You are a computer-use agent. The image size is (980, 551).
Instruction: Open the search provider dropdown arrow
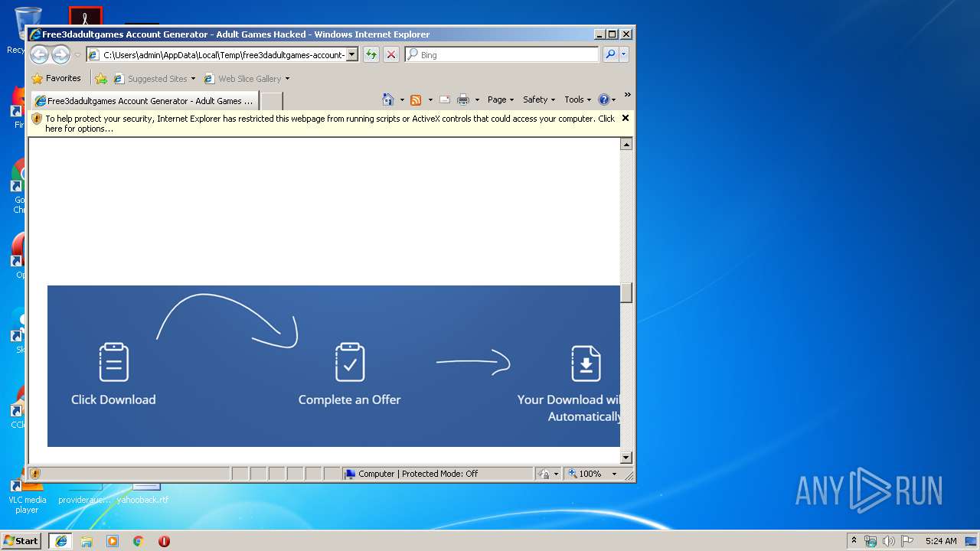click(x=624, y=54)
